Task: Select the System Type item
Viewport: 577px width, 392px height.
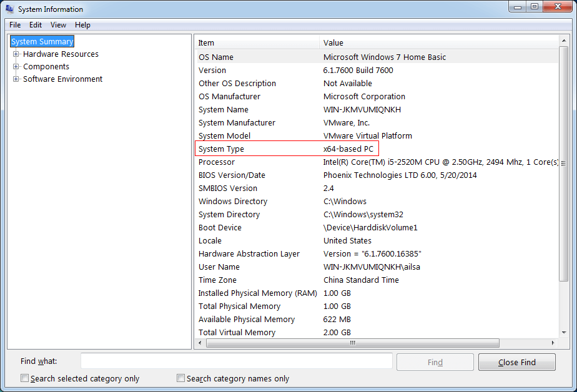Action: tap(221, 149)
